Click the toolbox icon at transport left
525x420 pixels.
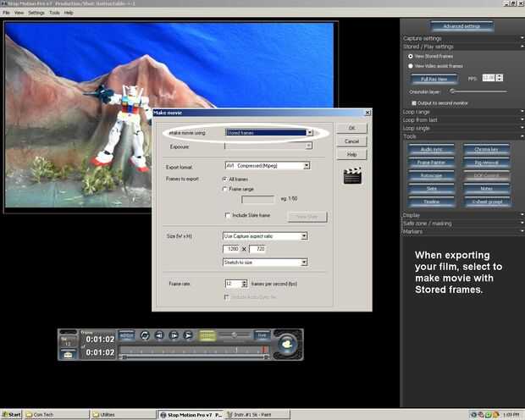pyautogui.click(x=68, y=354)
